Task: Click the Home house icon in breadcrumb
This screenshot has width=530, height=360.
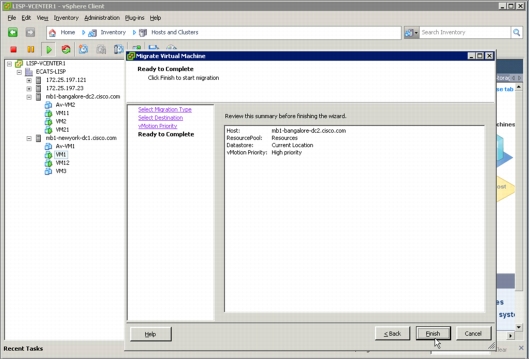Action: pyautogui.click(x=52, y=33)
